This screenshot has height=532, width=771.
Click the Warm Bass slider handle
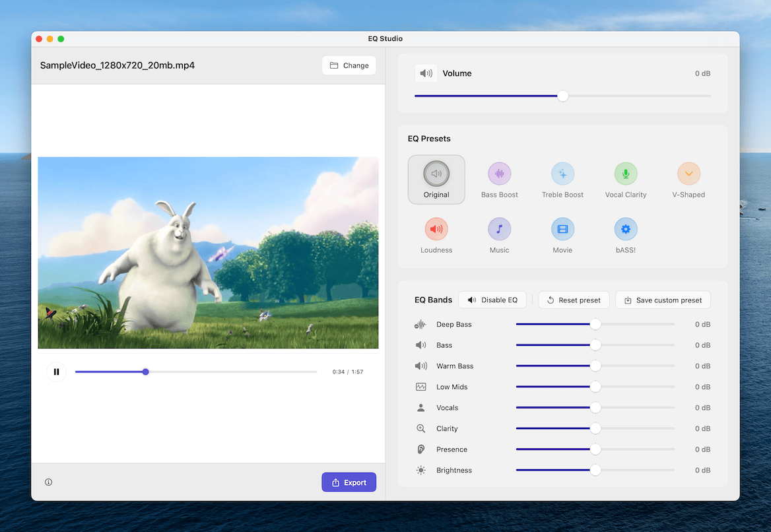pos(595,366)
